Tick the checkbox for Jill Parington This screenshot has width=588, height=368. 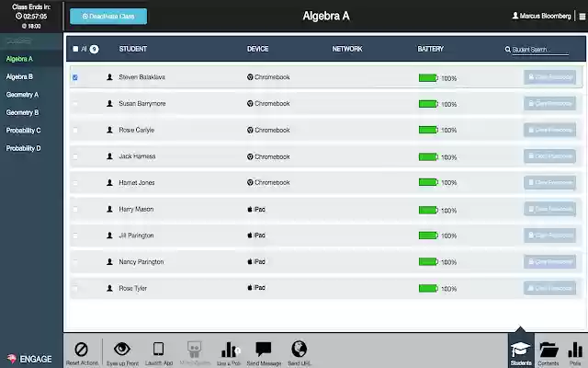click(x=75, y=236)
